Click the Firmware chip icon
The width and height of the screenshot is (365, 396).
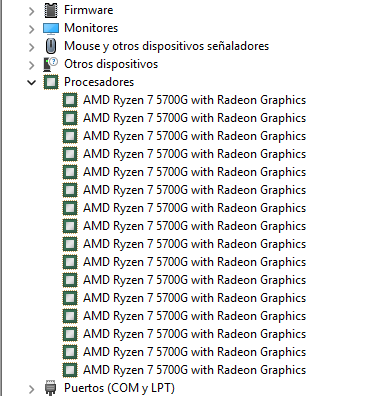tap(51, 10)
